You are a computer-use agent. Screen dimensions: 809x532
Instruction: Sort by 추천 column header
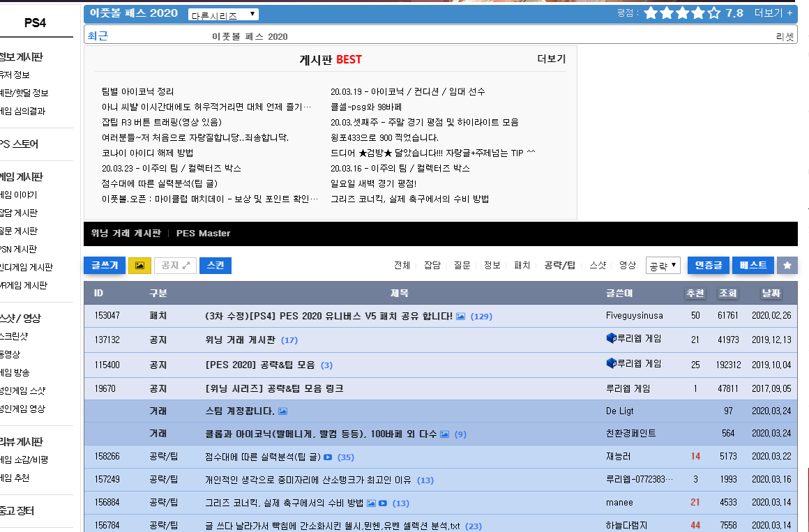(695, 293)
